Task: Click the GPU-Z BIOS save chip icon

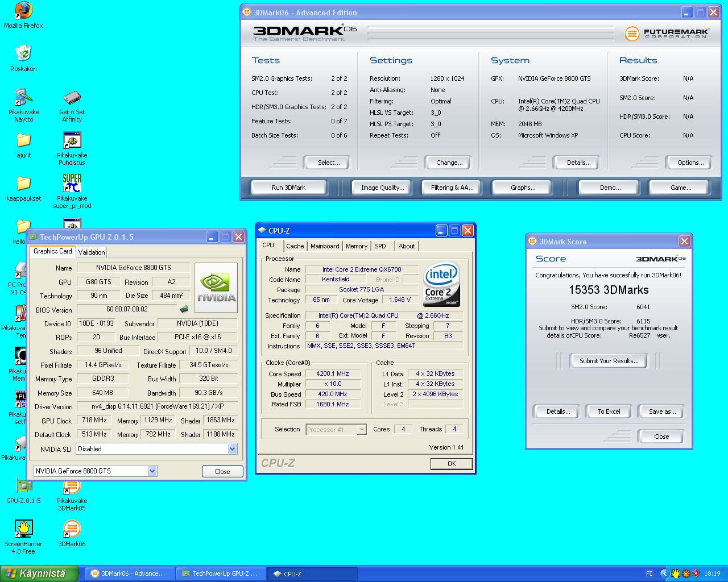Action: [184, 309]
